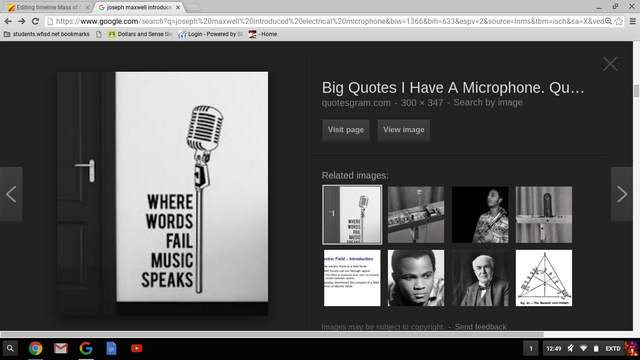
Task: Open Login - Powered by bookmark
Action: coord(210,34)
